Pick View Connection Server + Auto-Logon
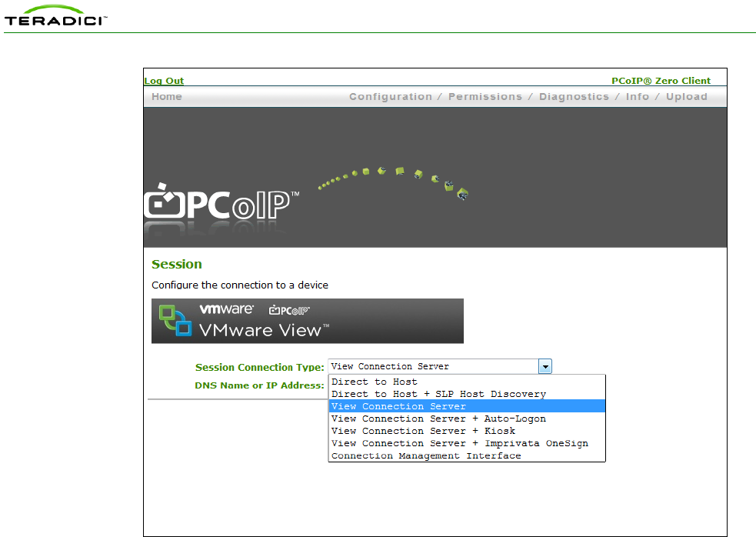 [467, 419]
